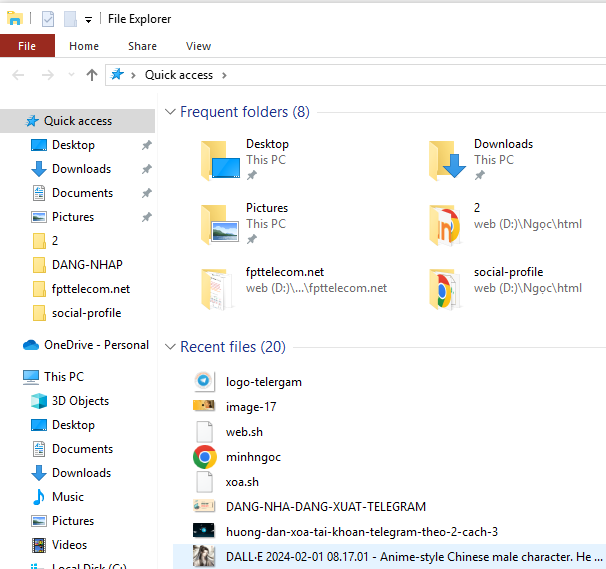Select the xoa.sh recent file
606x569 pixels.
[242, 482]
